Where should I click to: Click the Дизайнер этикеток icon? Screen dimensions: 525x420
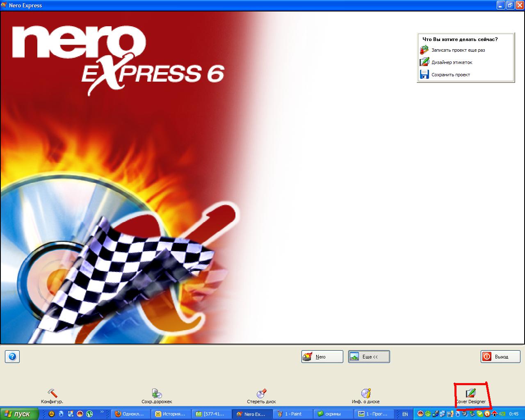[x=424, y=62]
